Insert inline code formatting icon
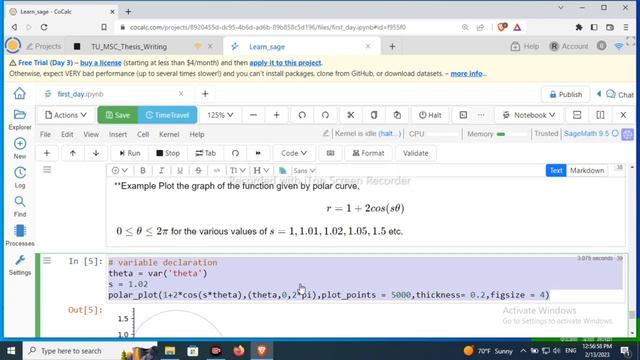The image size is (640, 360). [217, 170]
